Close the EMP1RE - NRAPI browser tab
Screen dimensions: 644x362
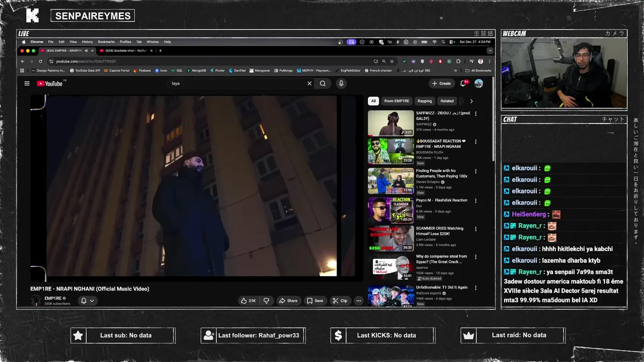coord(92,51)
